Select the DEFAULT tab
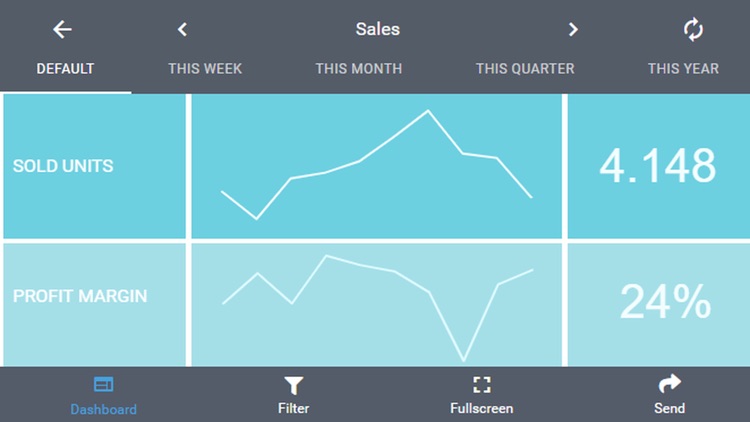The width and height of the screenshot is (750, 422). [x=65, y=69]
